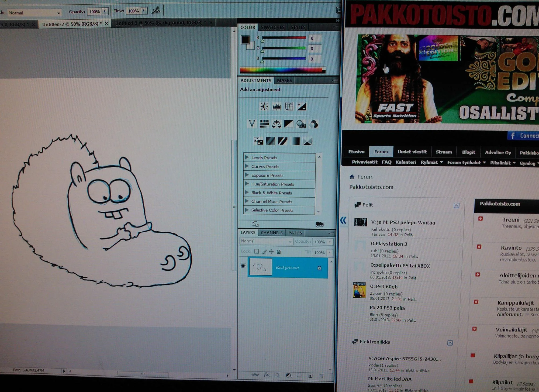Screen dimensions: 539x392
Task: Add an Exposure adjustment
Action: pyautogui.click(x=302, y=106)
